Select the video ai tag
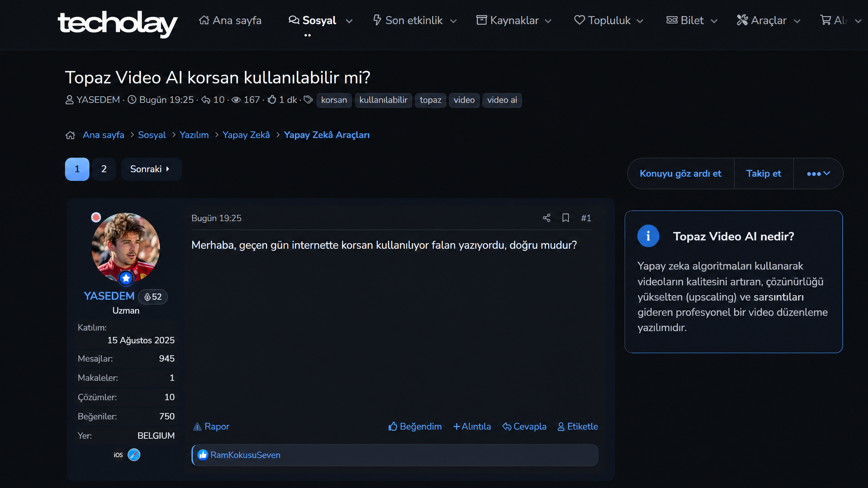 (502, 100)
